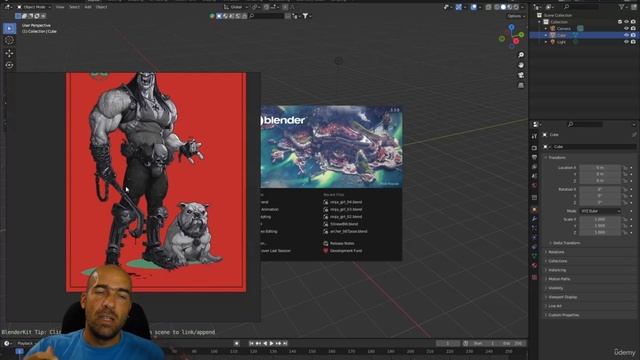Viewport: 640px width, 360px height.
Task: Open the outliner filter funnel
Action: pos(622,7)
